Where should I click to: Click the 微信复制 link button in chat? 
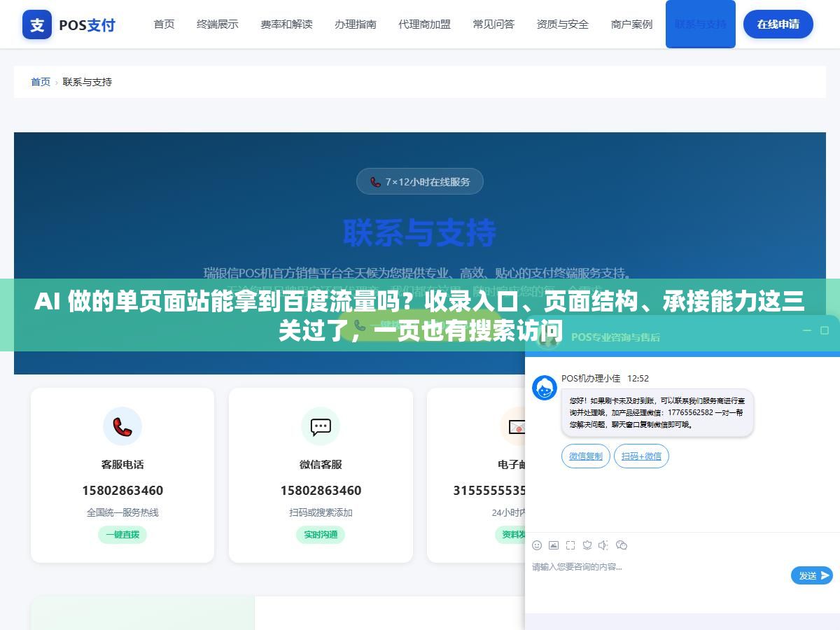(586, 456)
